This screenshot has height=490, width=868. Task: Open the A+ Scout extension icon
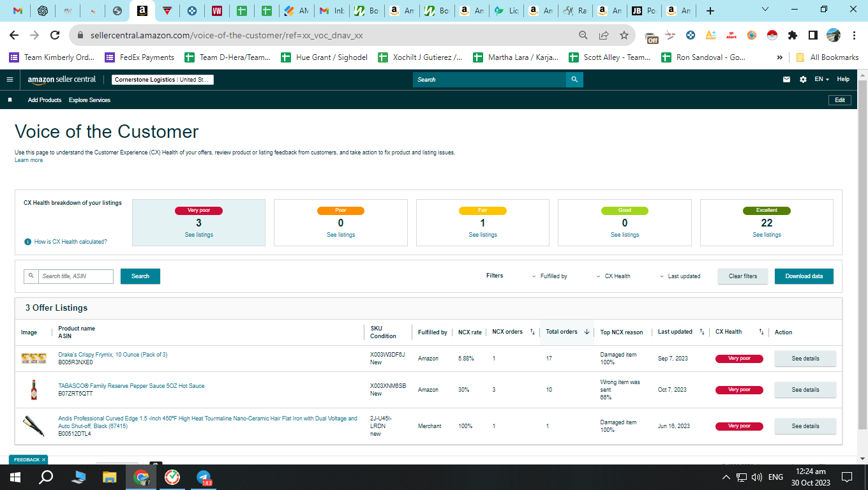click(711, 35)
